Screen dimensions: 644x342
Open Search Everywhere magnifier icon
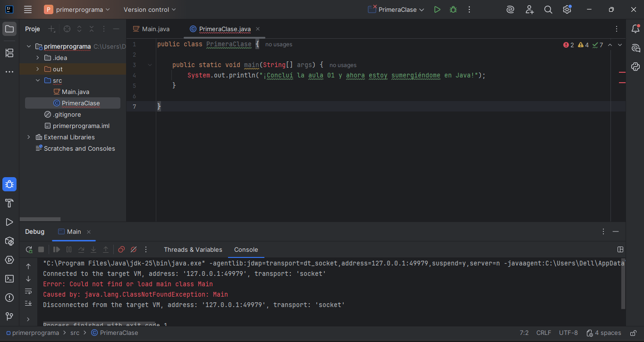click(x=548, y=9)
